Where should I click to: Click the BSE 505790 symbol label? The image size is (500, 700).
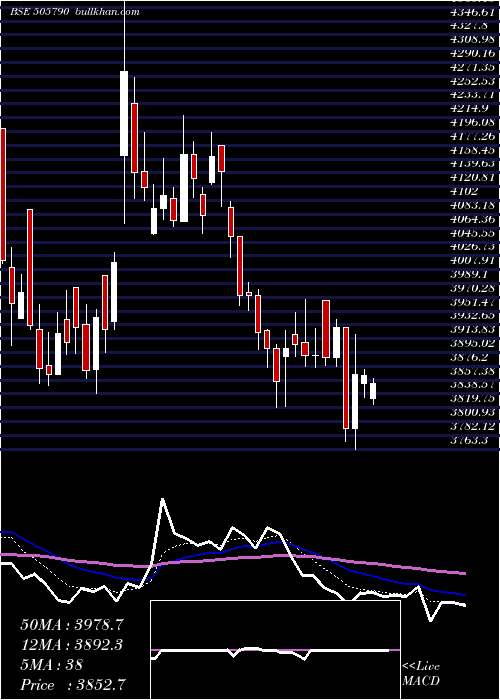point(39,12)
